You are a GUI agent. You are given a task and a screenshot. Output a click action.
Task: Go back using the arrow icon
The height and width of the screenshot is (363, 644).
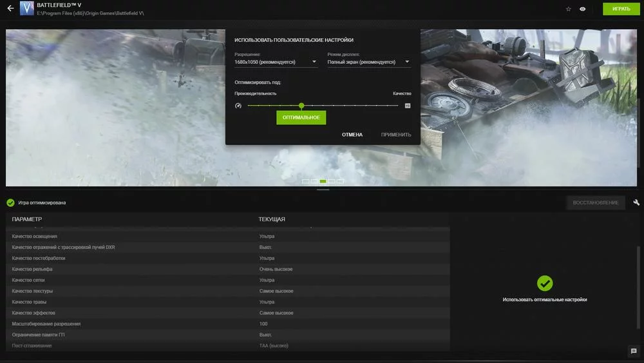(x=10, y=9)
